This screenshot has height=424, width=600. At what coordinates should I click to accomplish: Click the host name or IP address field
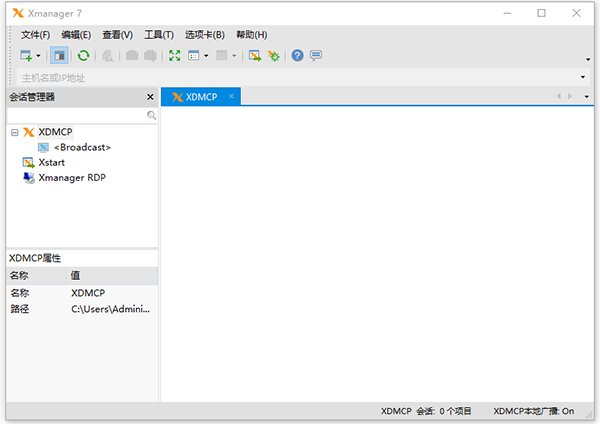point(297,78)
